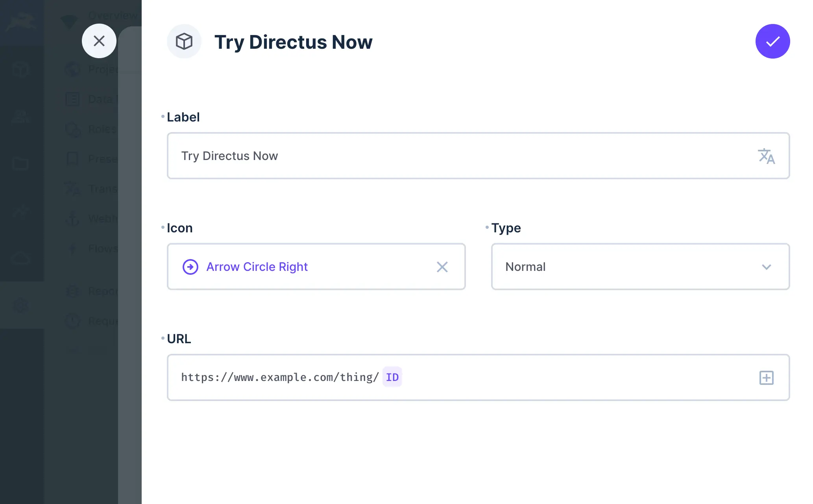Viewport: 813px width, 504px height.
Task: Open the Type dropdown showing Normal
Action: tap(640, 267)
